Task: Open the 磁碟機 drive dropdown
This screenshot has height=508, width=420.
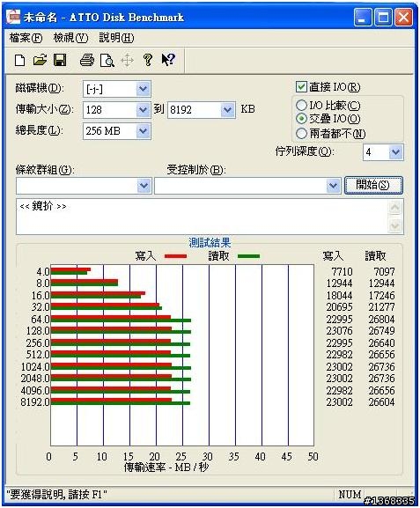Action: tap(143, 89)
